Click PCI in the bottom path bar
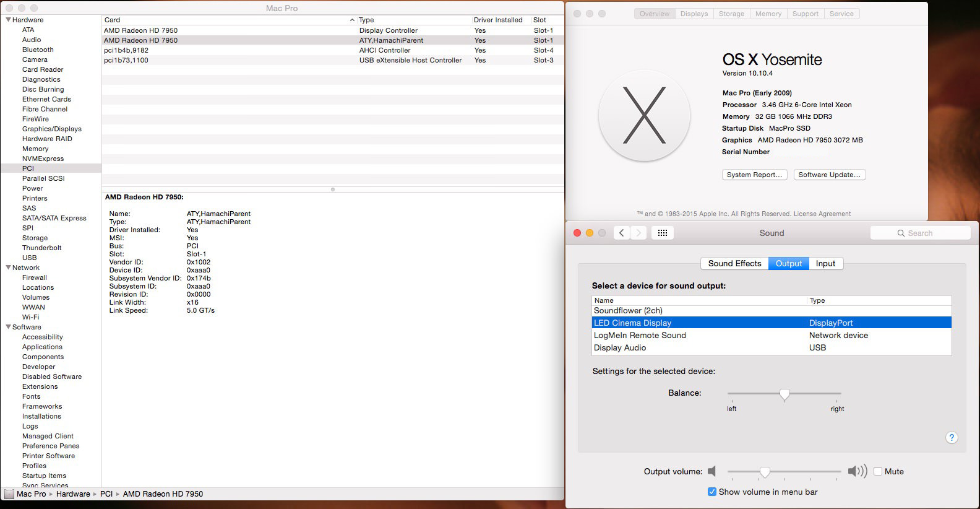Screen dimensions: 980x509 point(106,494)
